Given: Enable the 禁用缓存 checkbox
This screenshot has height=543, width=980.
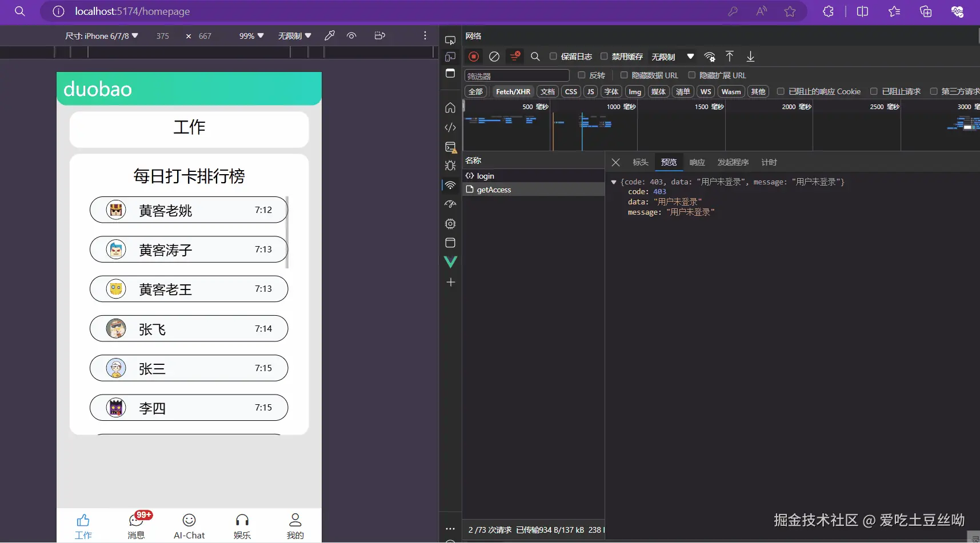Looking at the screenshot, I should [604, 57].
